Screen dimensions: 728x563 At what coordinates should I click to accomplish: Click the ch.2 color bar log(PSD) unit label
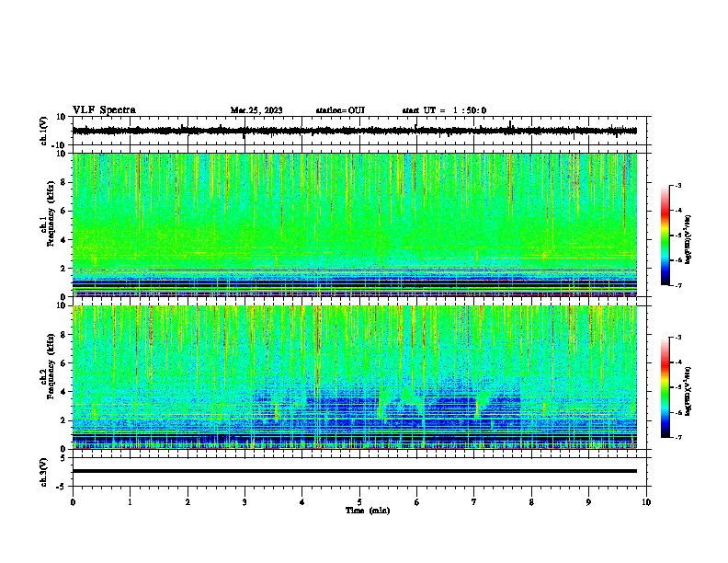pyautogui.click(x=688, y=392)
